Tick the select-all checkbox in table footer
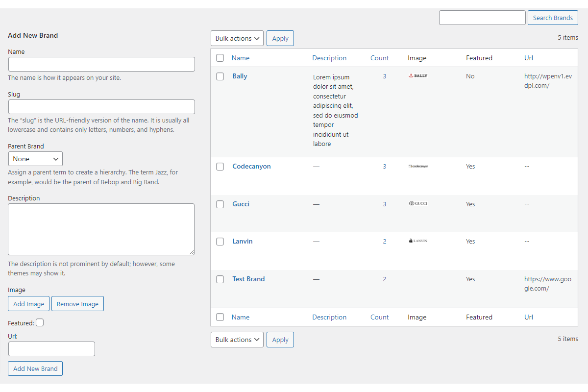Image resolution: width=588 pixels, height=392 pixels. 220,317
